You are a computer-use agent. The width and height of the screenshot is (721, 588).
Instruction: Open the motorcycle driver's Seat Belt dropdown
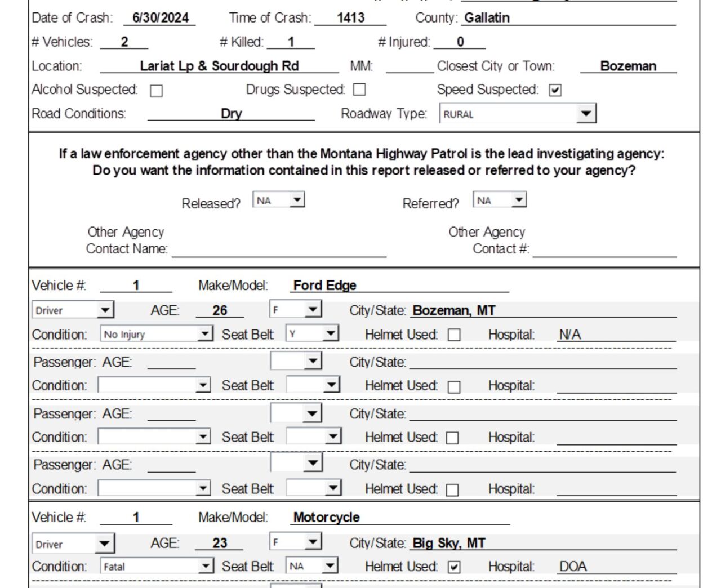click(331, 566)
